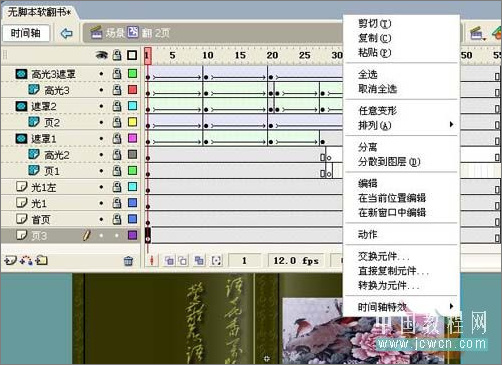Click masked layer icon of 高光3
Image resolution: width=502 pixels, height=365 pixels.
pos(34,89)
